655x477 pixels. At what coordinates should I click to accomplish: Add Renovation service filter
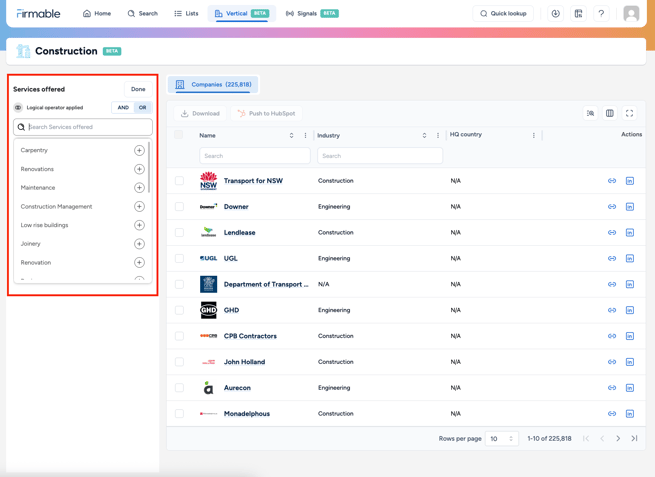click(x=139, y=262)
